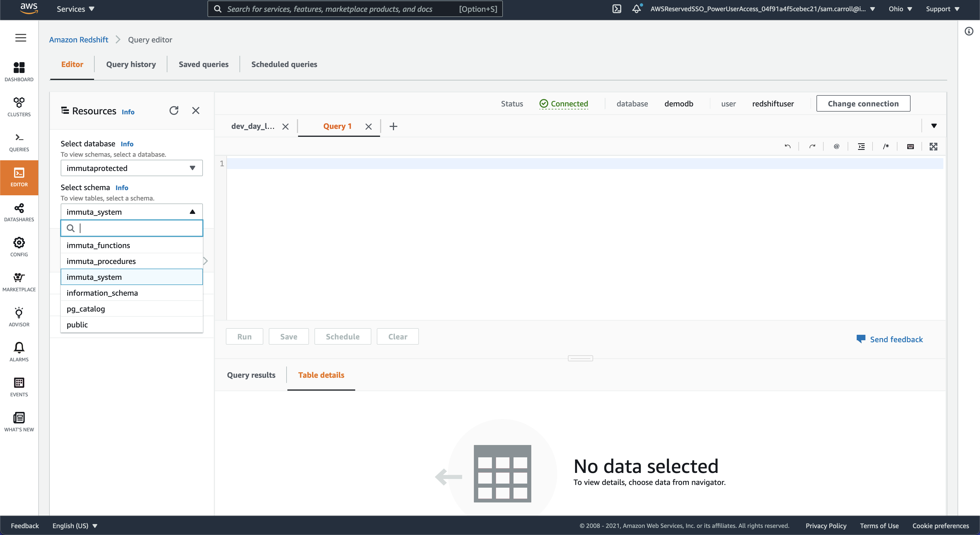Image resolution: width=980 pixels, height=535 pixels.
Task: Refresh the Resources panel
Action: [x=174, y=110]
